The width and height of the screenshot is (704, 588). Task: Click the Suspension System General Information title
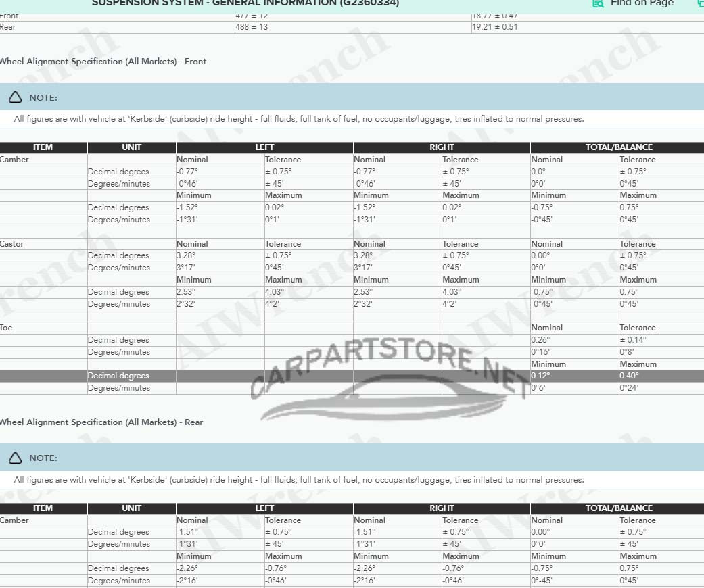[x=245, y=3]
